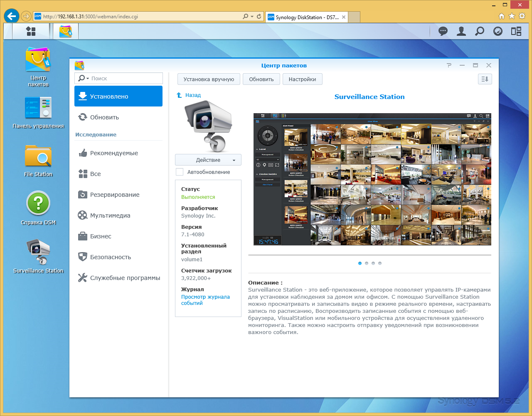This screenshot has height=416, width=532.
Task: Click the 3,922,000+ download counter value
Action: (196, 278)
